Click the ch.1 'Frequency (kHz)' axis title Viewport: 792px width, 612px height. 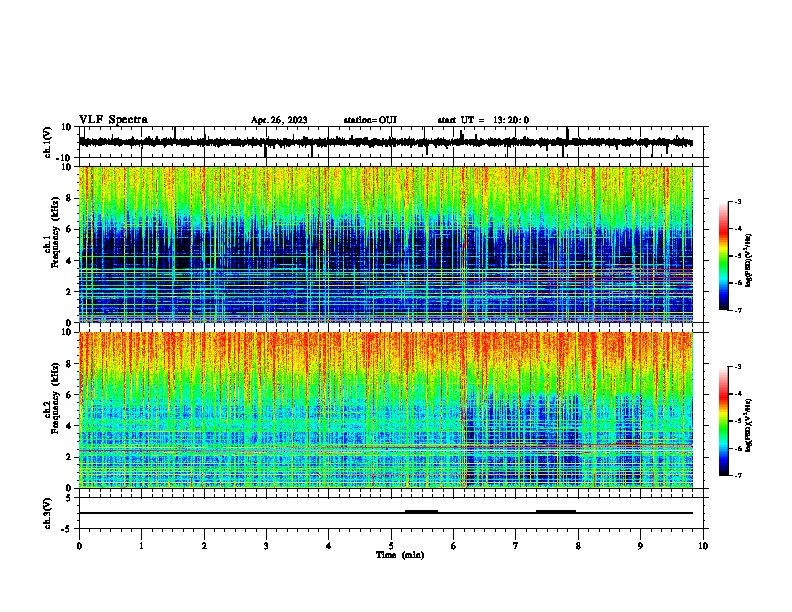(56, 232)
